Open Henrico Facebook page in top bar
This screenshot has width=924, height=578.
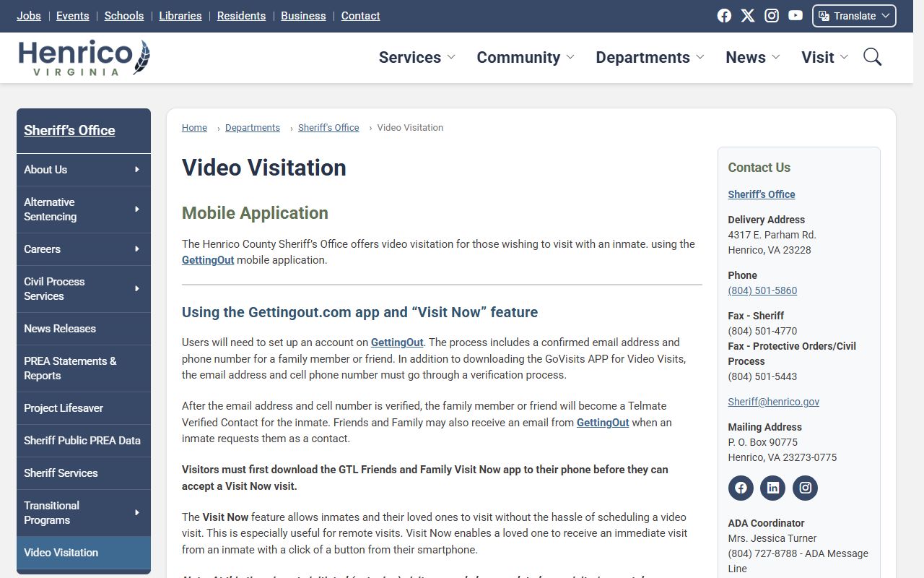pos(724,16)
